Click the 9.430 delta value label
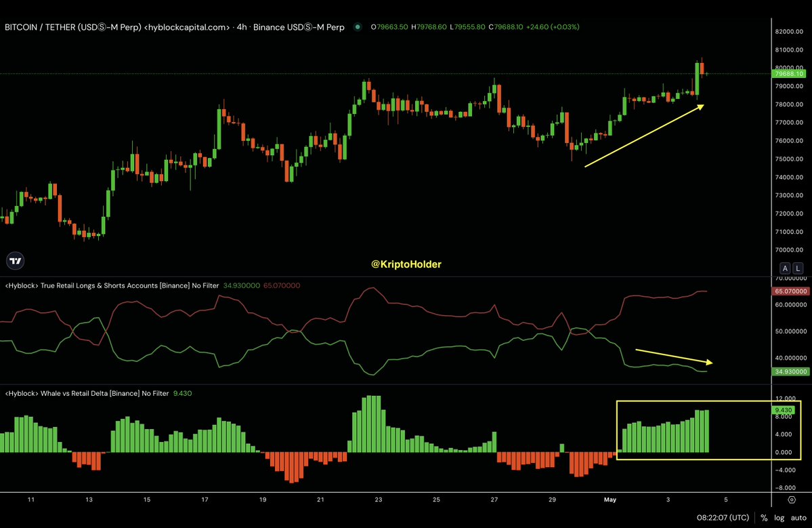 tap(783, 410)
